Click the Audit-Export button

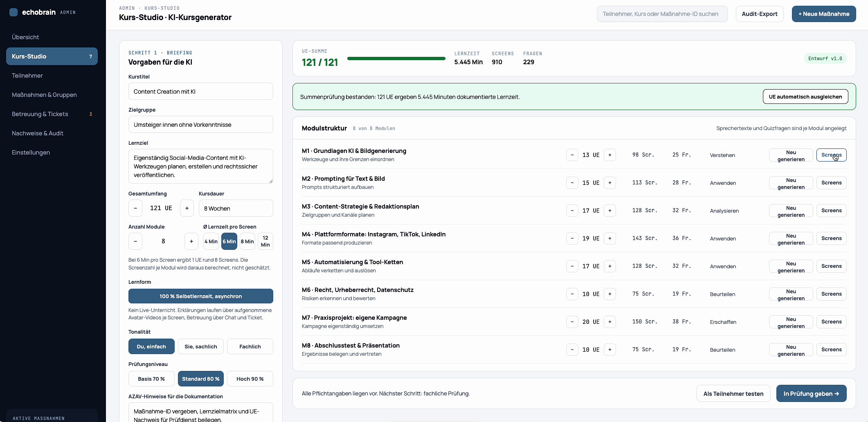(x=760, y=14)
